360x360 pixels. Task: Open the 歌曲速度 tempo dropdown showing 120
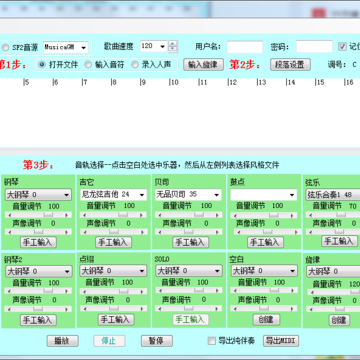154,46
